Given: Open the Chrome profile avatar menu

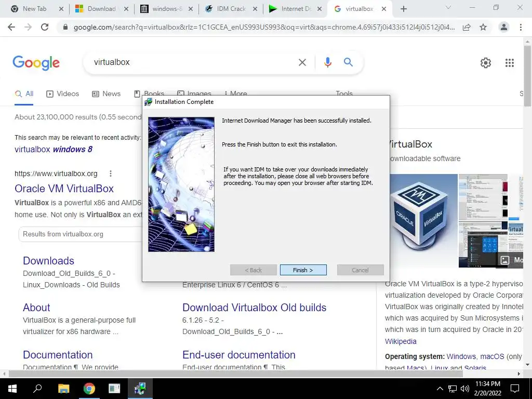Looking at the screenshot, I should click(x=504, y=27).
